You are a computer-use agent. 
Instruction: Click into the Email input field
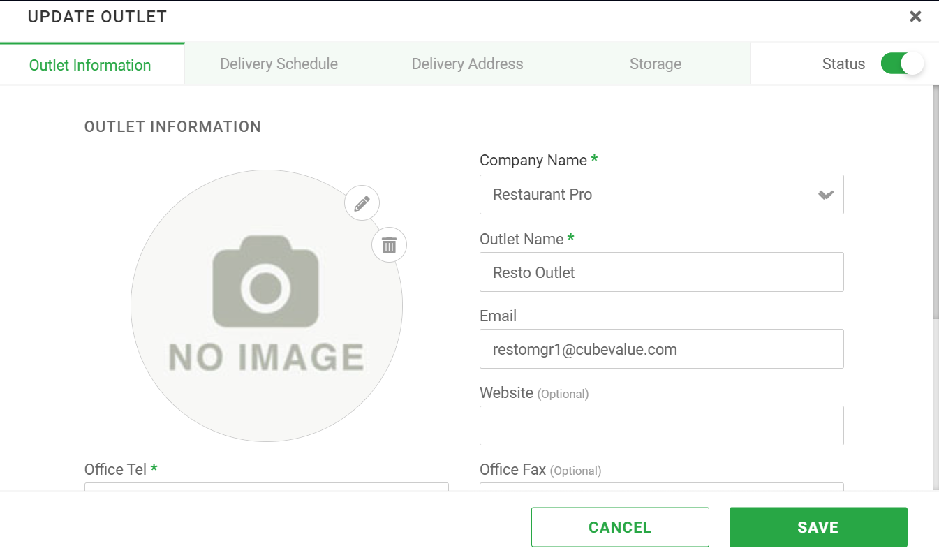click(x=661, y=349)
